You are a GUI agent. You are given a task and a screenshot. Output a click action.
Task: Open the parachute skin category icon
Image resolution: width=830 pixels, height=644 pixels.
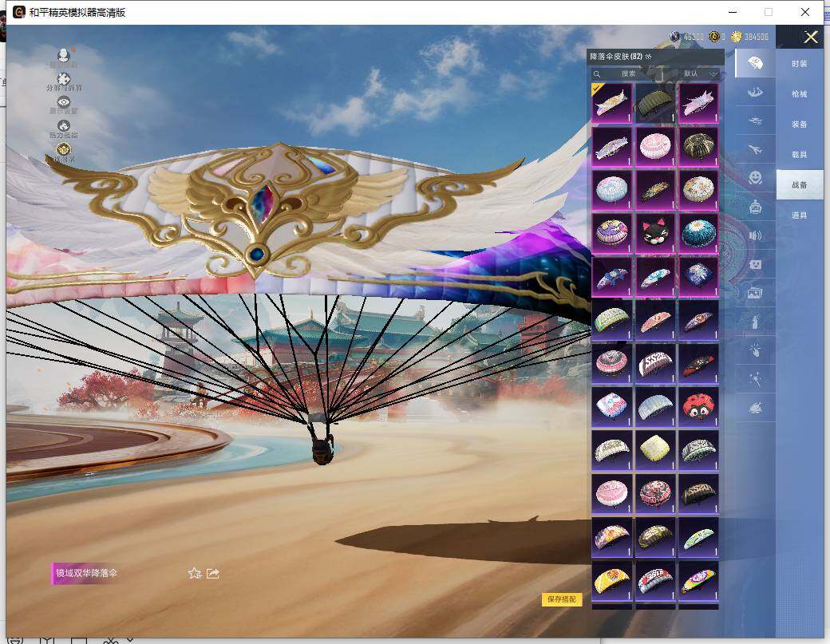click(755, 64)
